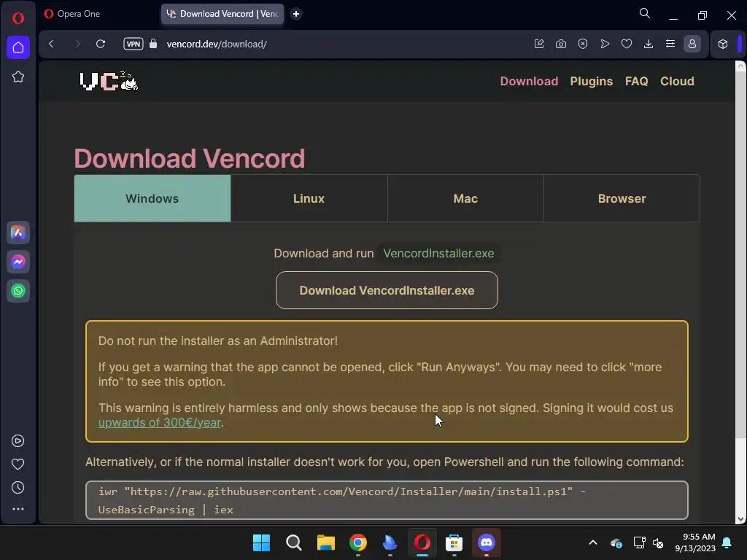Open the send arrow icon in toolbar
Screen dimensions: 747x560
[x=605, y=44]
